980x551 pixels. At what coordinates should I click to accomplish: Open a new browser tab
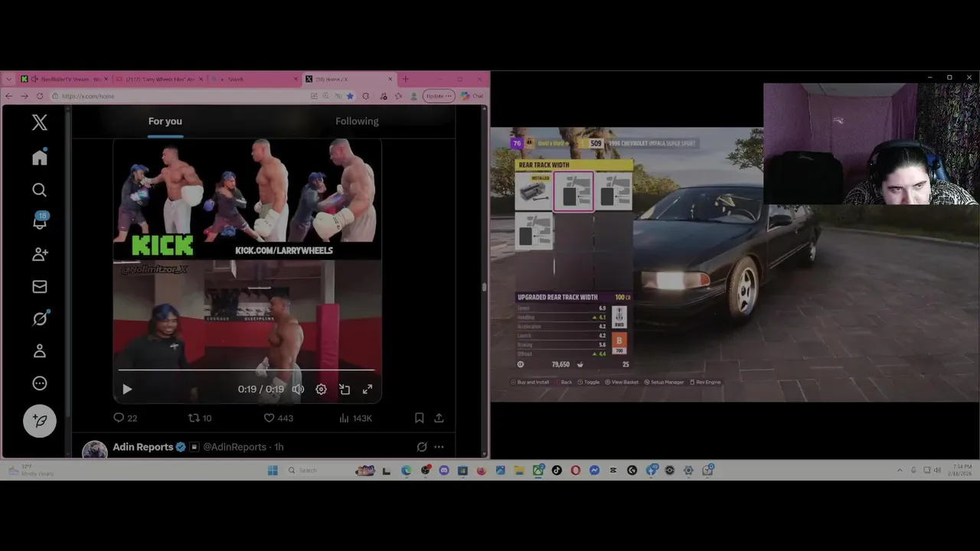pos(406,79)
